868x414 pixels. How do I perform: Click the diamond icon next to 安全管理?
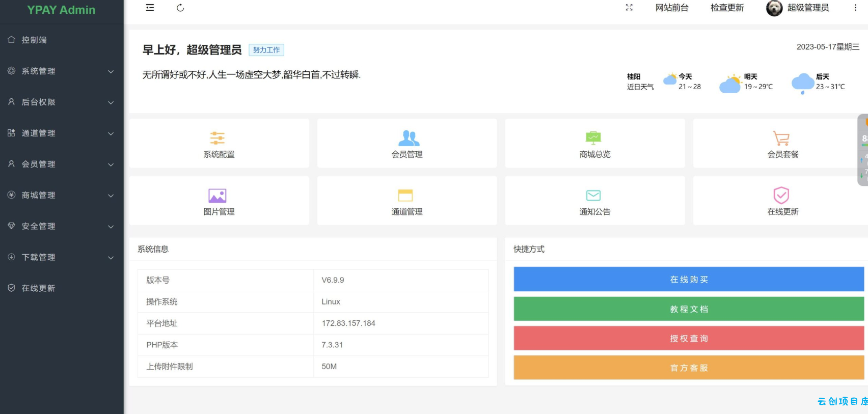coord(11,226)
